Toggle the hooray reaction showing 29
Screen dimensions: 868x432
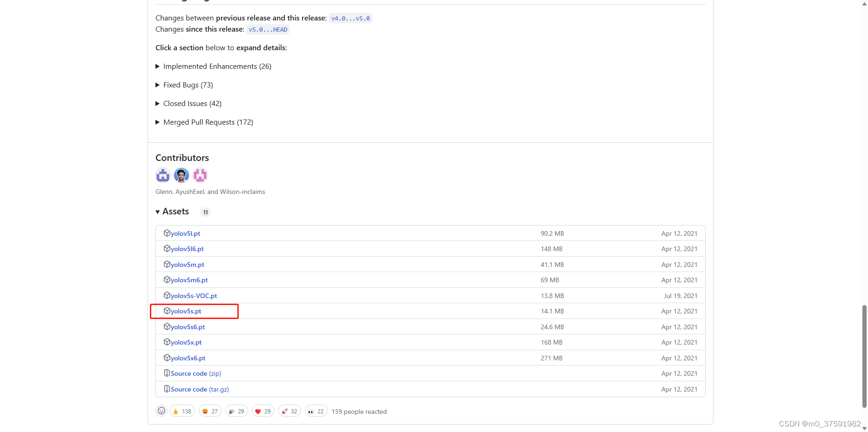pyautogui.click(x=236, y=411)
